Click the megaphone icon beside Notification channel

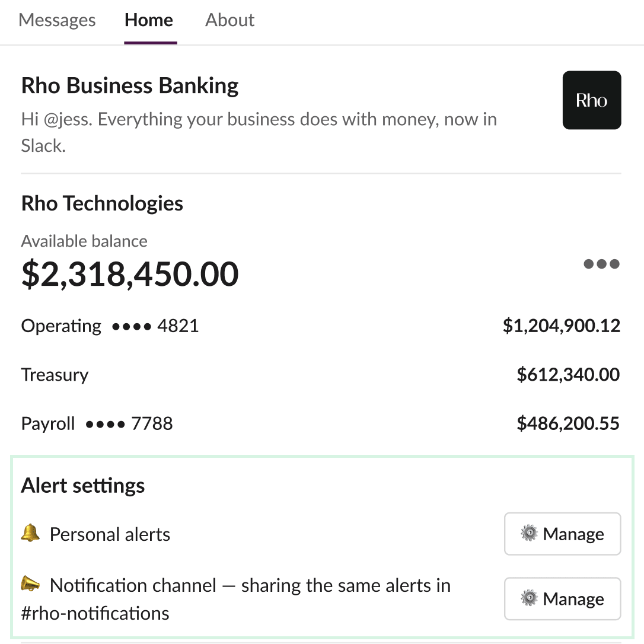(x=30, y=584)
